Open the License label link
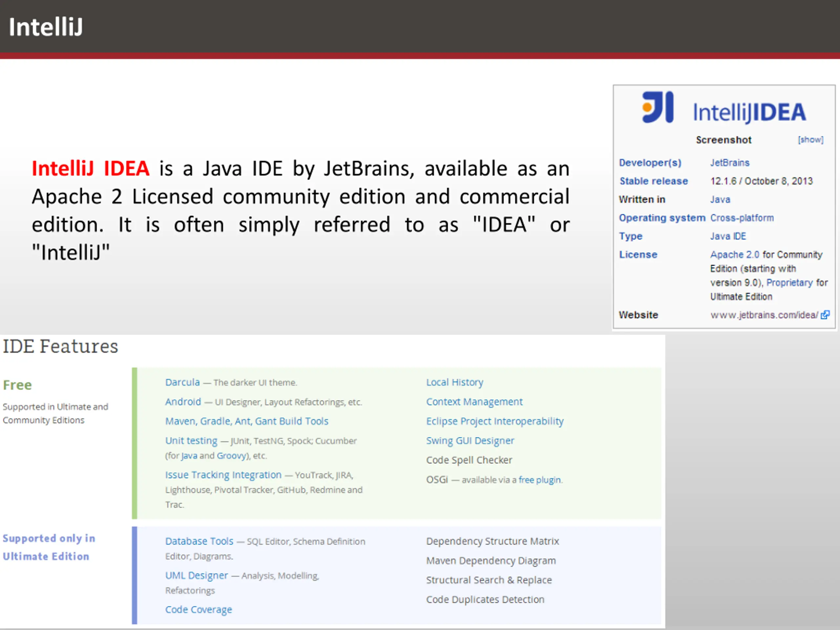Viewport: 840px width, 630px height. coord(638,254)
